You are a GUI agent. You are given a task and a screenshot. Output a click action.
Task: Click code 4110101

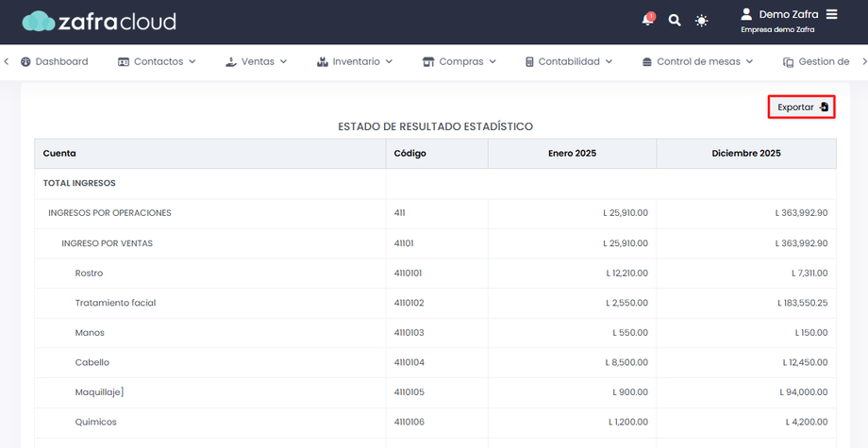[408, 274]
